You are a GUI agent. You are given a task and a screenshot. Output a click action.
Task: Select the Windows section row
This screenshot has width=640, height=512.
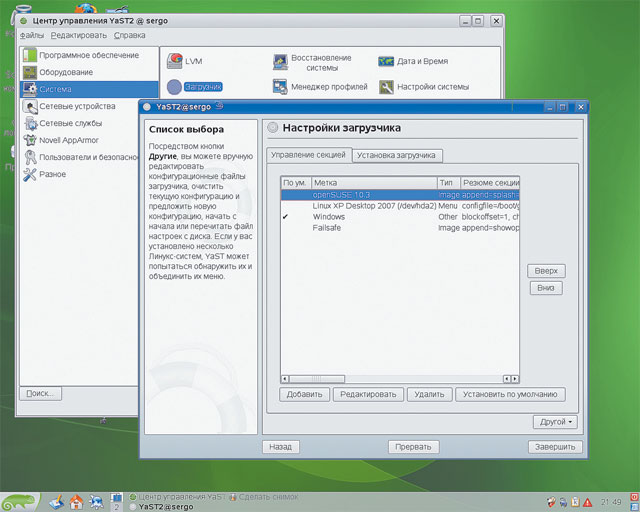coord(400,217)
